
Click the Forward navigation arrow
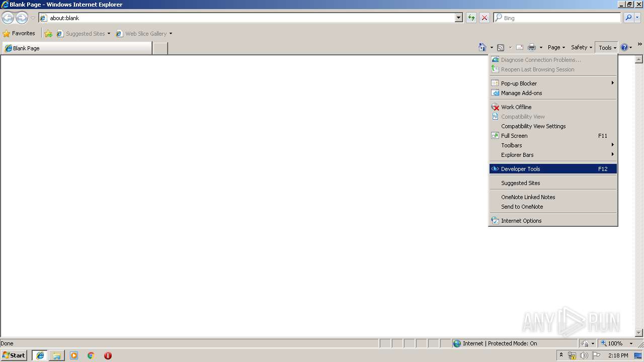[x=22, y=18]
